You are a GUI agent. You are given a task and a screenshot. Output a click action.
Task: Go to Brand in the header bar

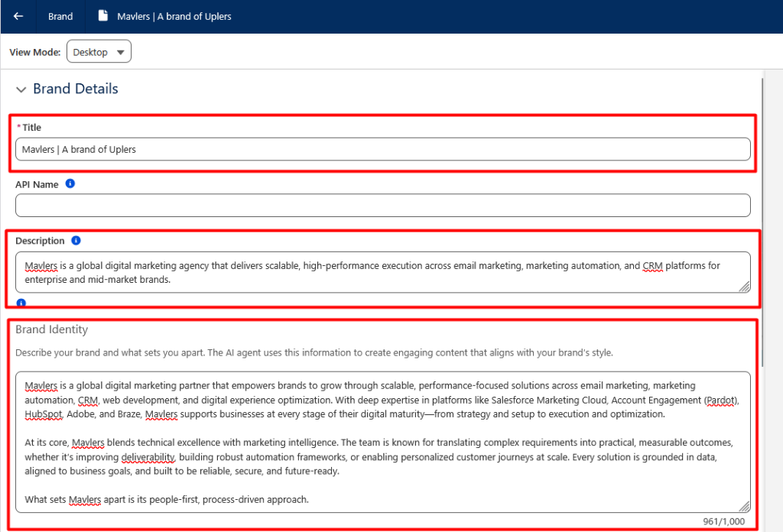tap(60, 16)
